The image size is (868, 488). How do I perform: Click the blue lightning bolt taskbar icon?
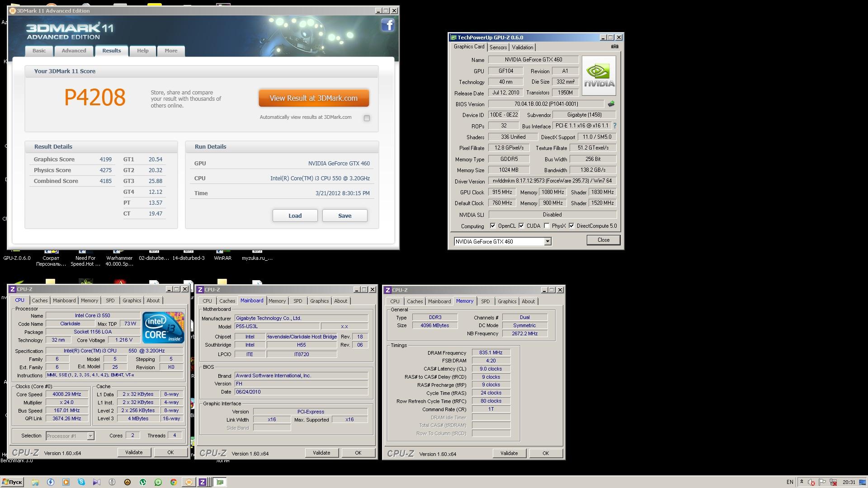[51, 482]
